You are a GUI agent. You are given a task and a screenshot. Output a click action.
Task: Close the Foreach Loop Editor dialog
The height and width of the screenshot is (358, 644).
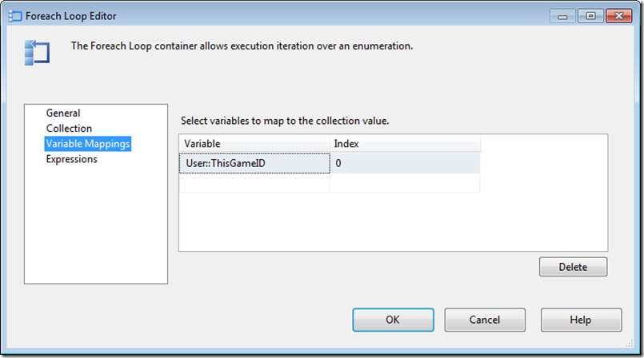618,14
